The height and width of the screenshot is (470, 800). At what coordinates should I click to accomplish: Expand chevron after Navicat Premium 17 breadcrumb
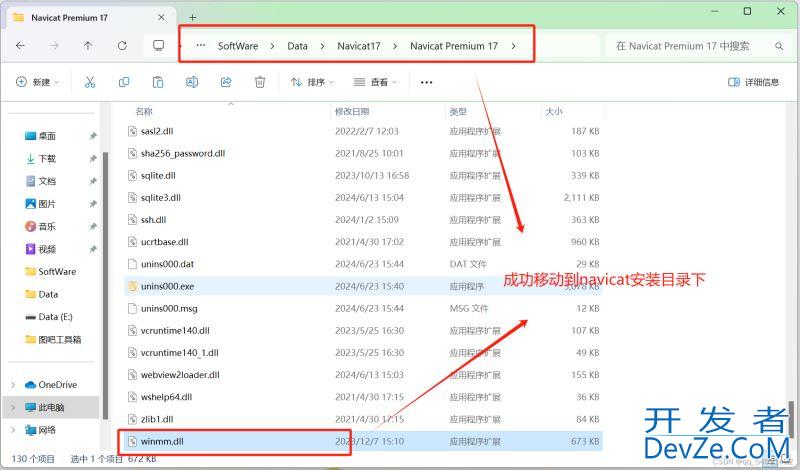(513, 46)
